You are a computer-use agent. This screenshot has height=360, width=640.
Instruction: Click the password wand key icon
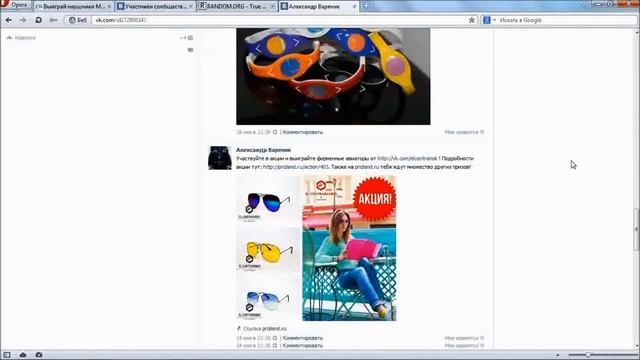pyautogui.click(x=53, y=20)
